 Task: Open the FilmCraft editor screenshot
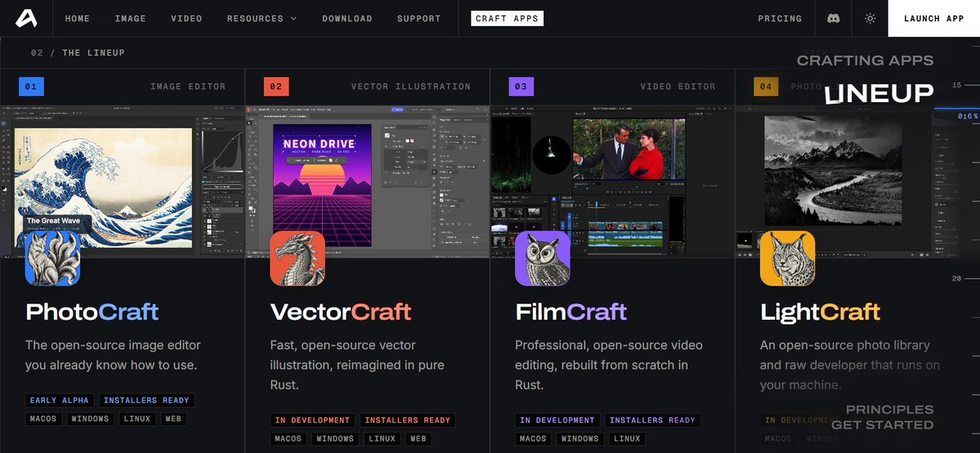(x=612, y=182)
